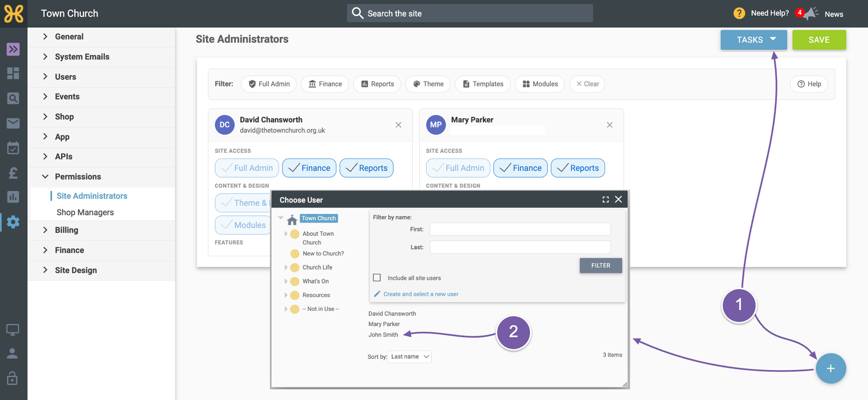Open Shop Managers in the Permissions menu
The image size is (868, 400).
85,212
